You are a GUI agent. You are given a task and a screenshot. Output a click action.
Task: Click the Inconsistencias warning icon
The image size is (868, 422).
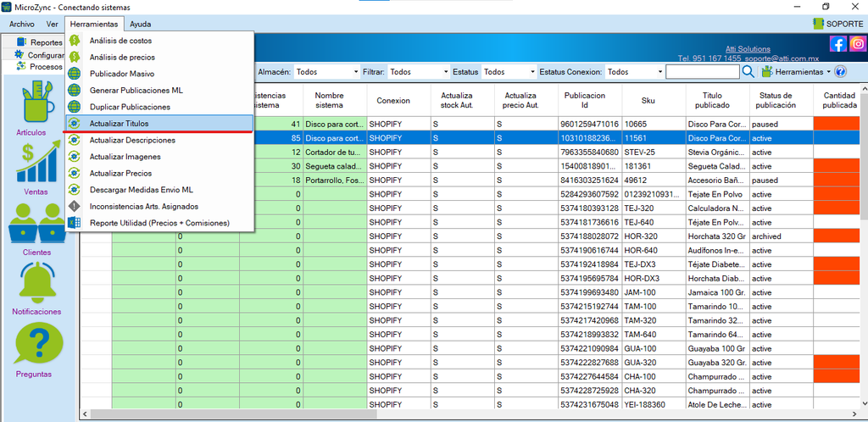pos(75,206)
